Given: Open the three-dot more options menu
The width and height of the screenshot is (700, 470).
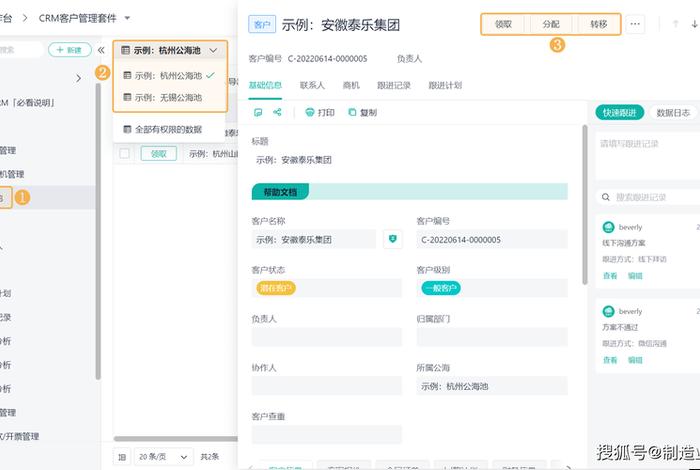Looking at the screenshot, I should tap(635, 24).
